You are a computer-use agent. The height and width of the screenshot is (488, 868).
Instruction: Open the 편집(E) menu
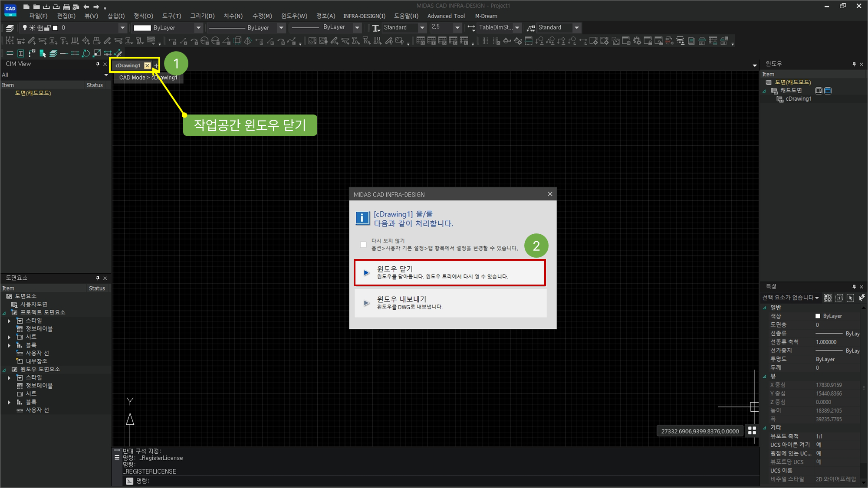66,16
